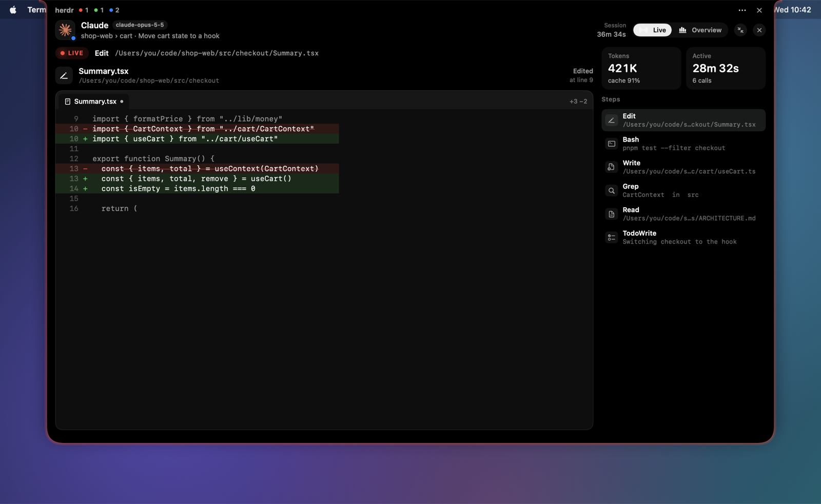Click the collapse panel arrows icon
Image resolution: width=821 pixels, height=504 pixels.
(x=740, y=30)
